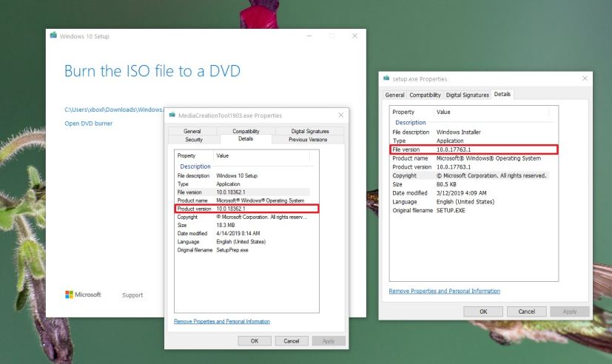612x364 pixels.
Task: Click Remove Properties link in MediaCreationTool dialog
Action: point(222,322)
